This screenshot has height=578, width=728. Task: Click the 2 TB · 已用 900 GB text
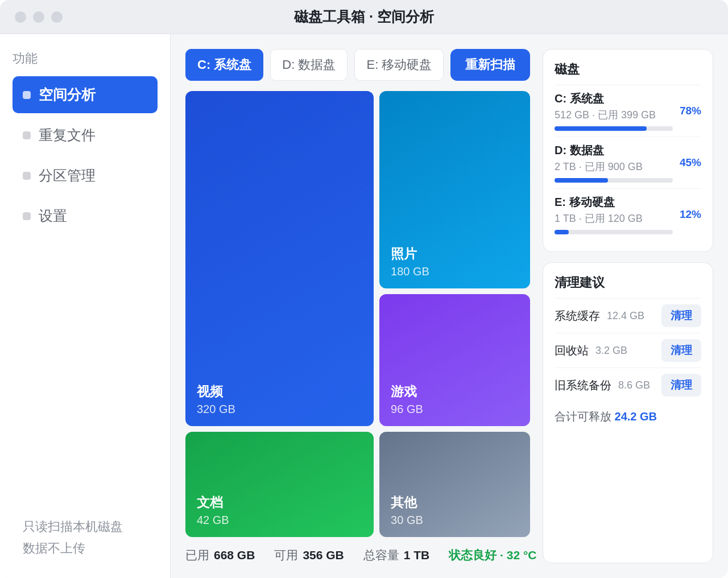[598, 167]
